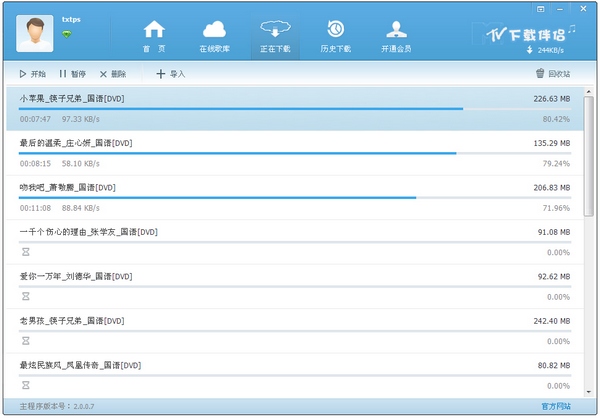The height and width of the screenshot is (419, 600).
Task: Open the 开通会员 membership tab
Action: pyautogui.click(x=396, y=36)
